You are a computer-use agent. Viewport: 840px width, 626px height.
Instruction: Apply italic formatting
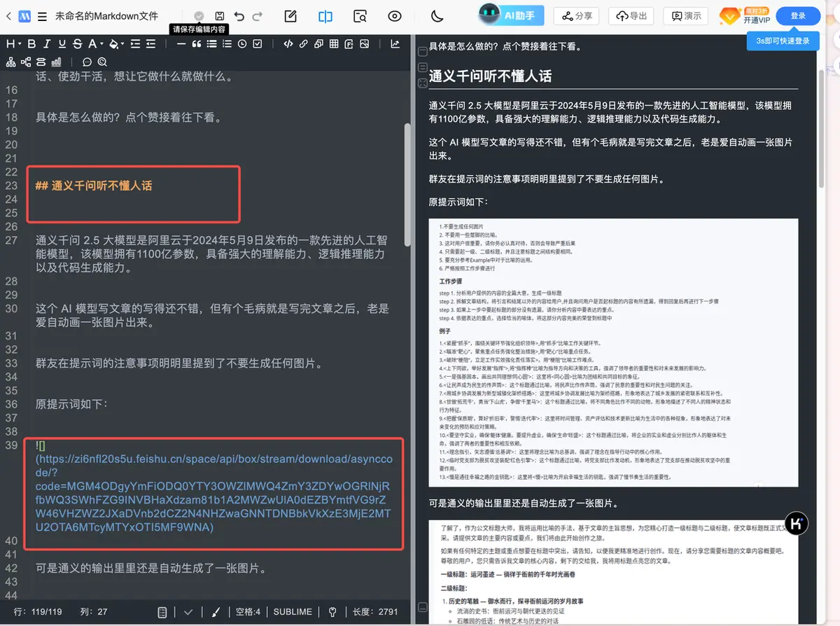(x=46, y=44)
